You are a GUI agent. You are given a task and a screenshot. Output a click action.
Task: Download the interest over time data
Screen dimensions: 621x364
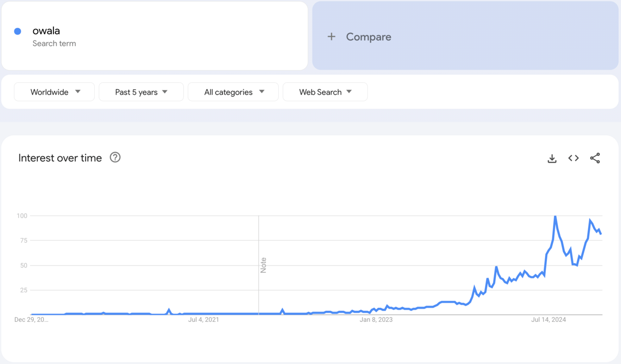coord(552,158)
